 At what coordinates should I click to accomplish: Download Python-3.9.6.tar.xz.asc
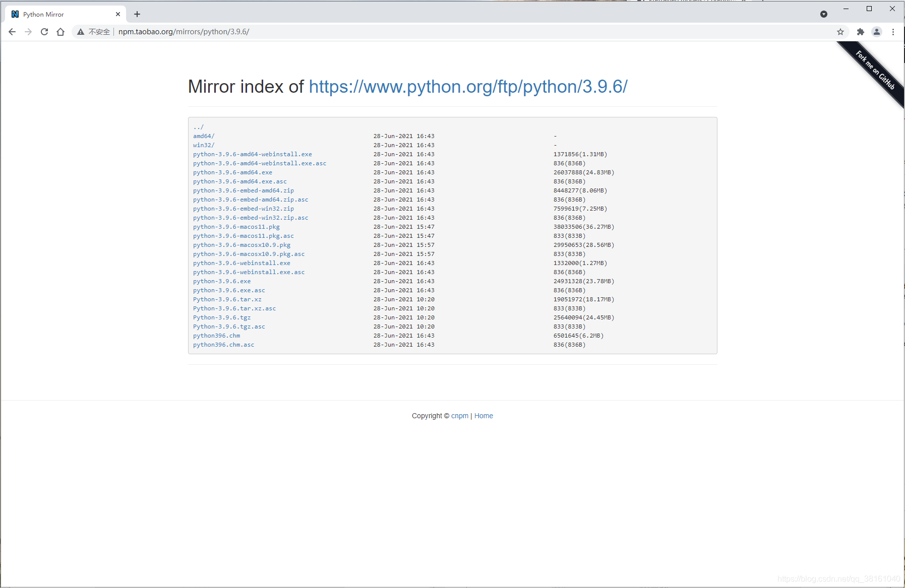tap(234, 308)
